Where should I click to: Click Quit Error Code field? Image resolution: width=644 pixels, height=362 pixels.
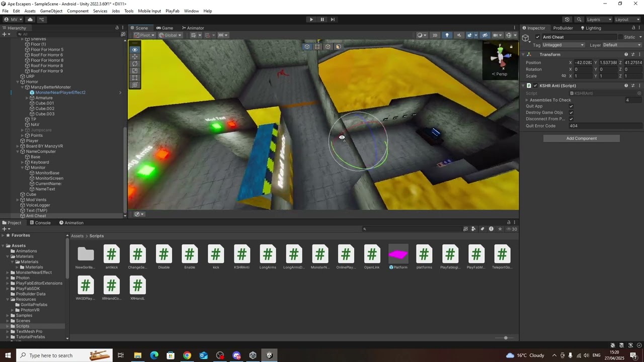(605, 126)
